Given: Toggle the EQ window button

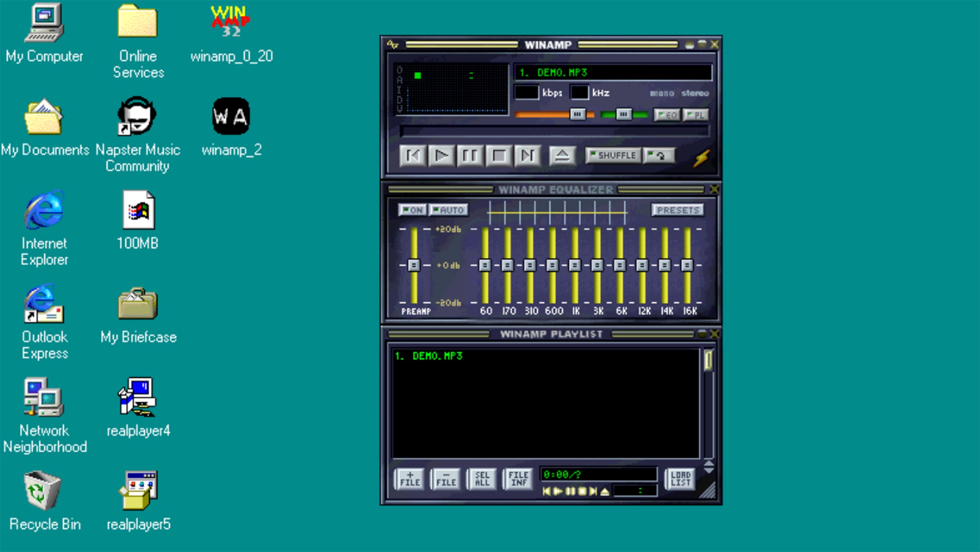Looking at the screenshot, I should 667,115.
